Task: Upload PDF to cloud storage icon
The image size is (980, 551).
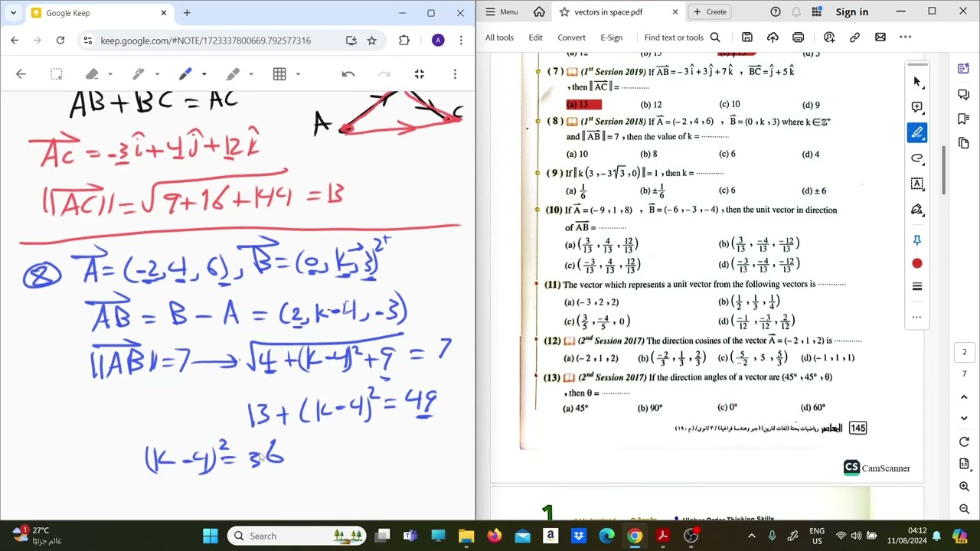Action: pyautogui.click(x=773, y=37)
